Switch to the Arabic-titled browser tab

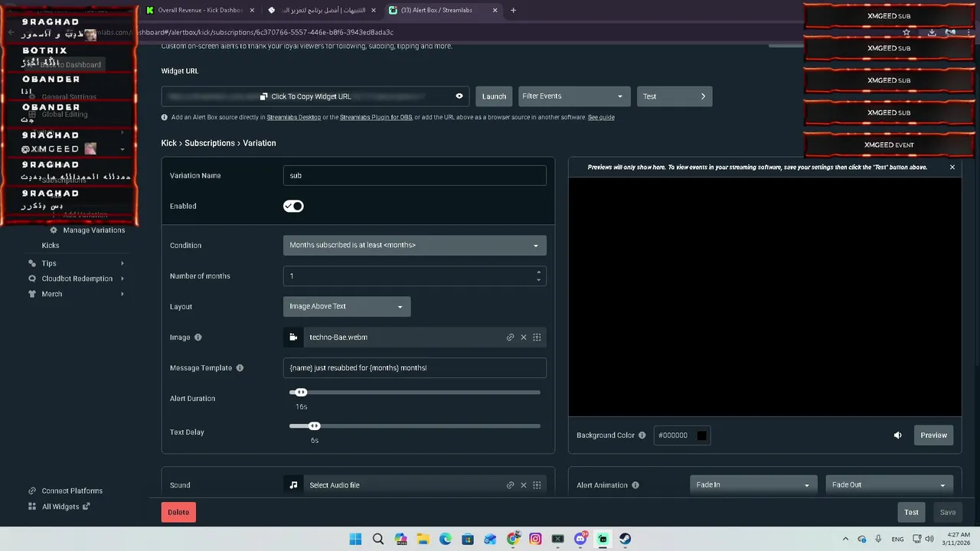point(322,10)
